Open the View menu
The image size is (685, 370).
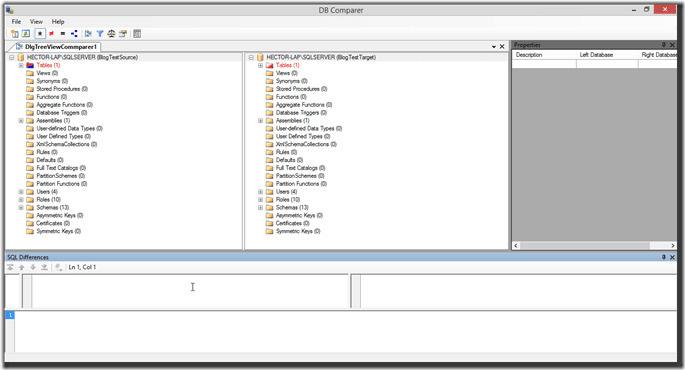coord(36,21)
